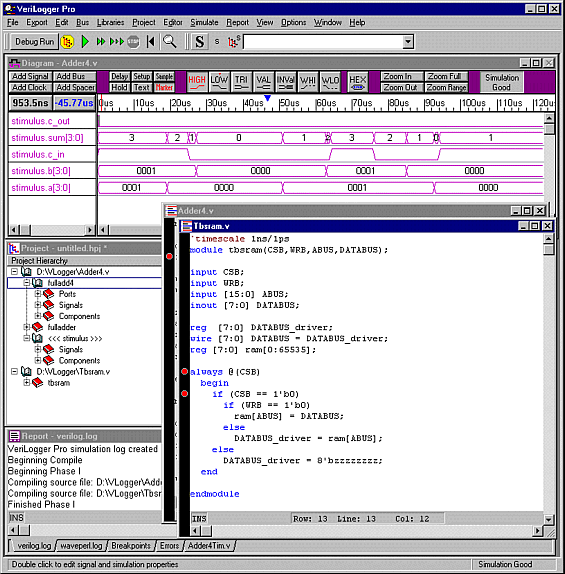The image size is (565, 574).
Task: Open the Project menu
Action: click(144, 23)
